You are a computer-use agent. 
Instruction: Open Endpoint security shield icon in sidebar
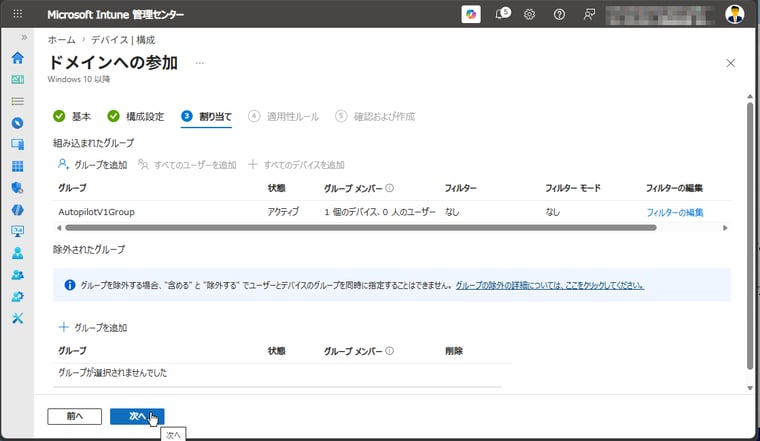17,188
